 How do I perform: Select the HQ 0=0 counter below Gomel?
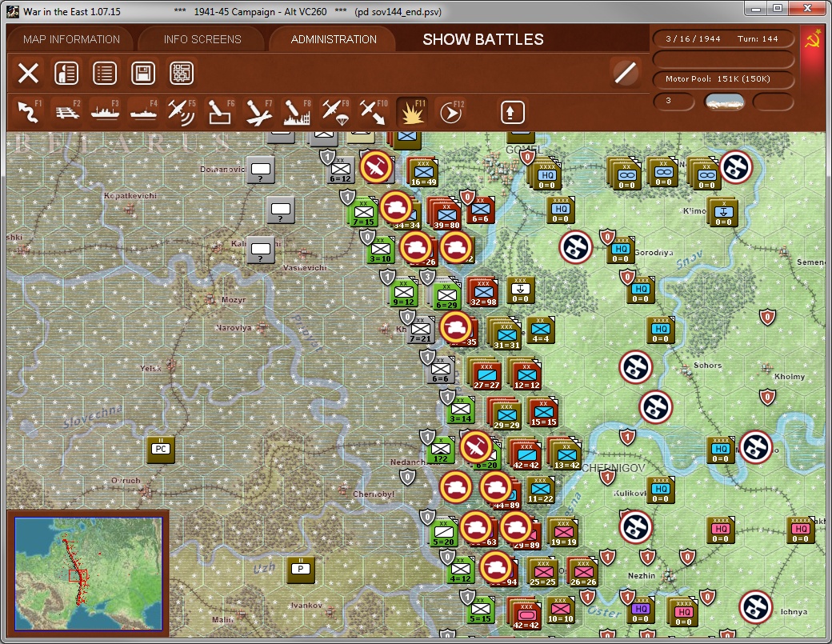(x=561, y=211)
